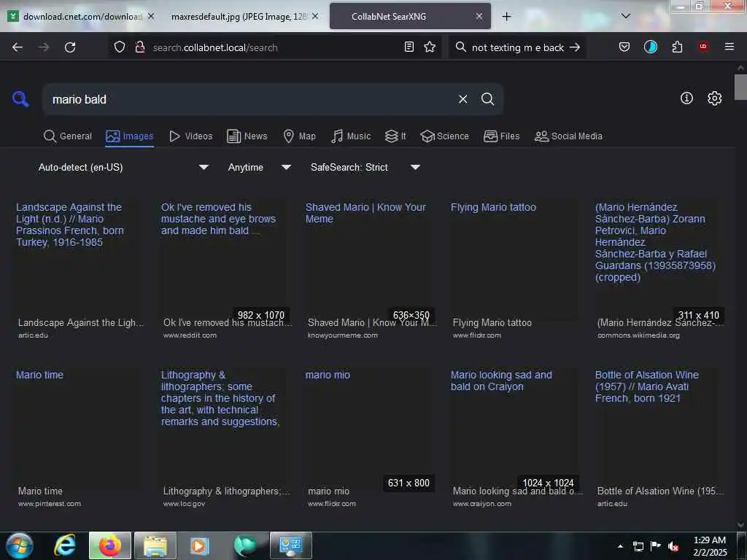The width and height of the screenshot is (747, 560).
Task: Open Windows Media Player from taskbar
Action: 200,545
